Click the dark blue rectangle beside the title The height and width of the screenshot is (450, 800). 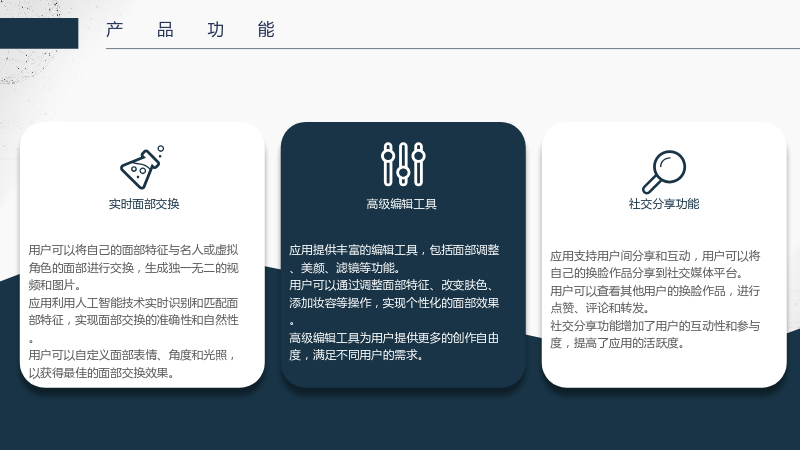tap(39, 33)
